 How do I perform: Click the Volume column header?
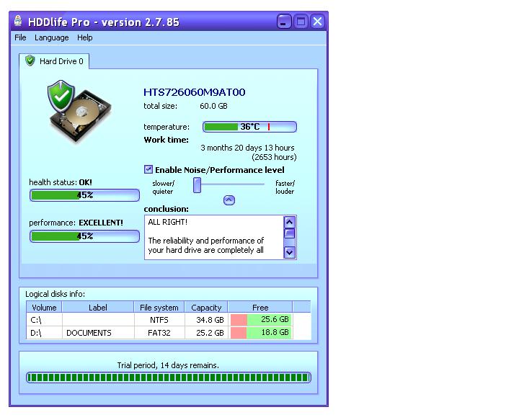pos(44,307)
